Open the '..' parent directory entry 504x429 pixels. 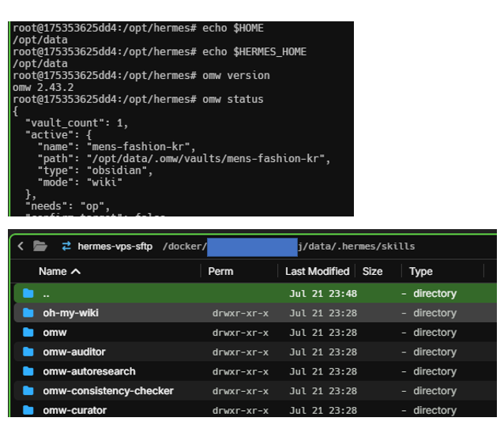pos(47,295)
